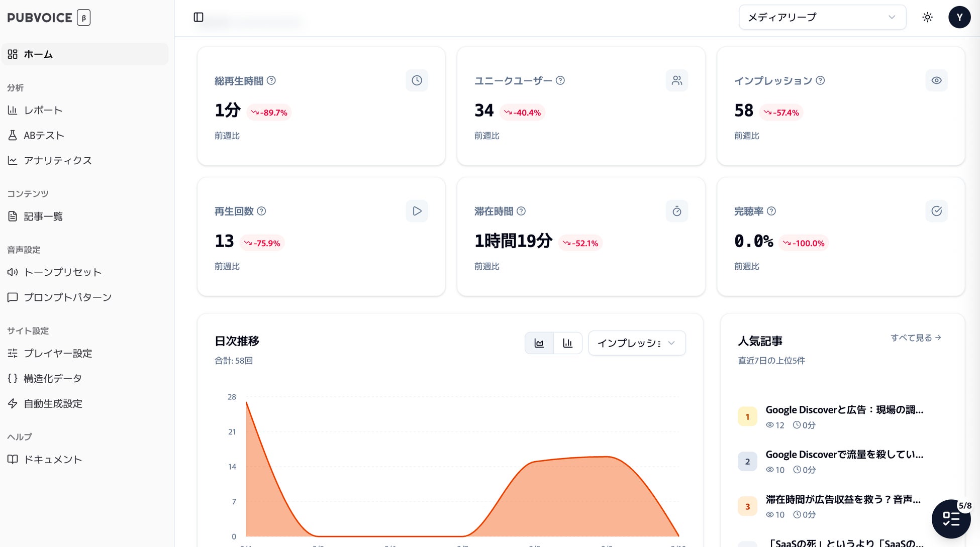980x547 pixels.
Task: Open the Y user avatar menu
Action: click(x=959, y=18)
